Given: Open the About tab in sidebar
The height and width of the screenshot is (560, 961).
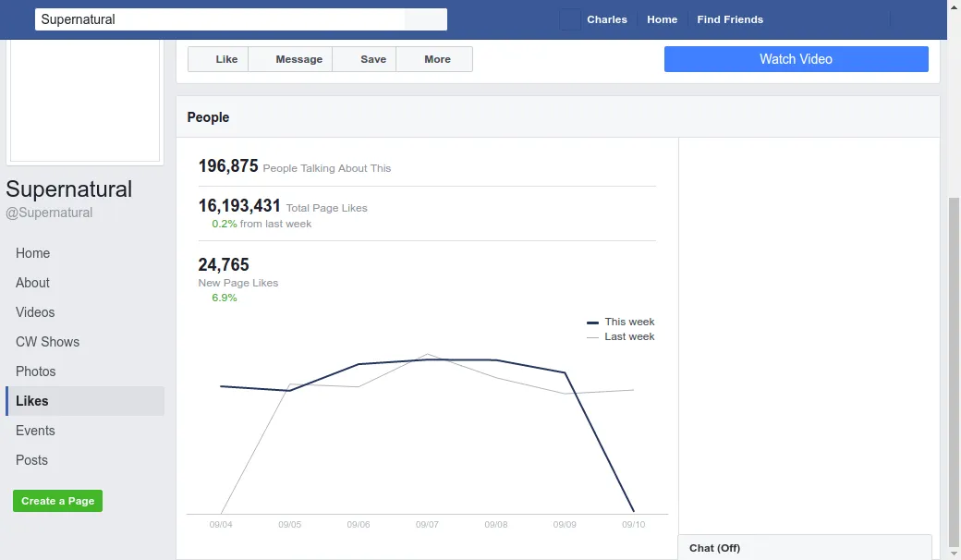Looking at the screenshot, I should pyautogui.click(x=85, y=283).
